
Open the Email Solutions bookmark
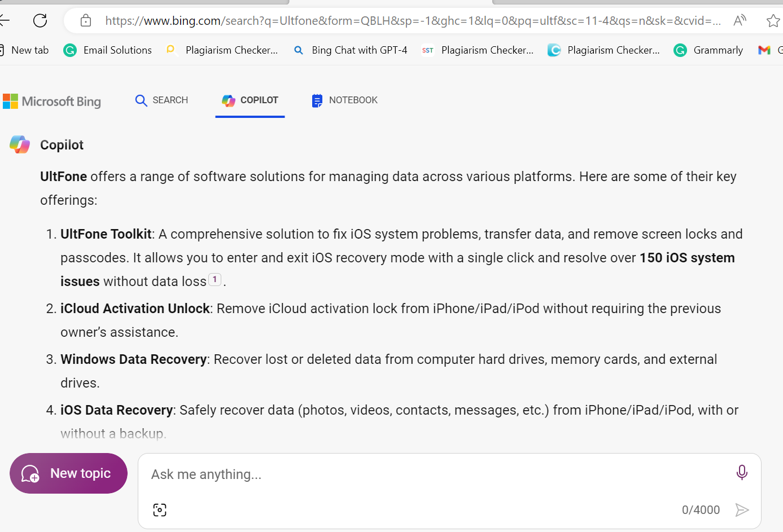pos(108,50)
